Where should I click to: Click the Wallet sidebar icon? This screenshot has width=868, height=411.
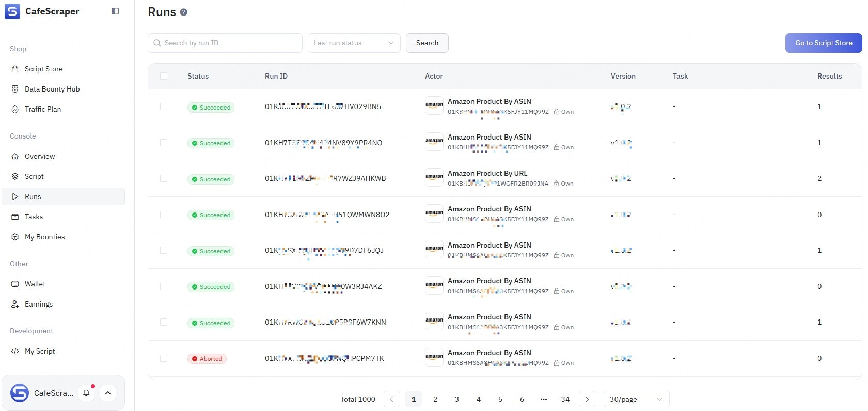click(x=15, y=284)
